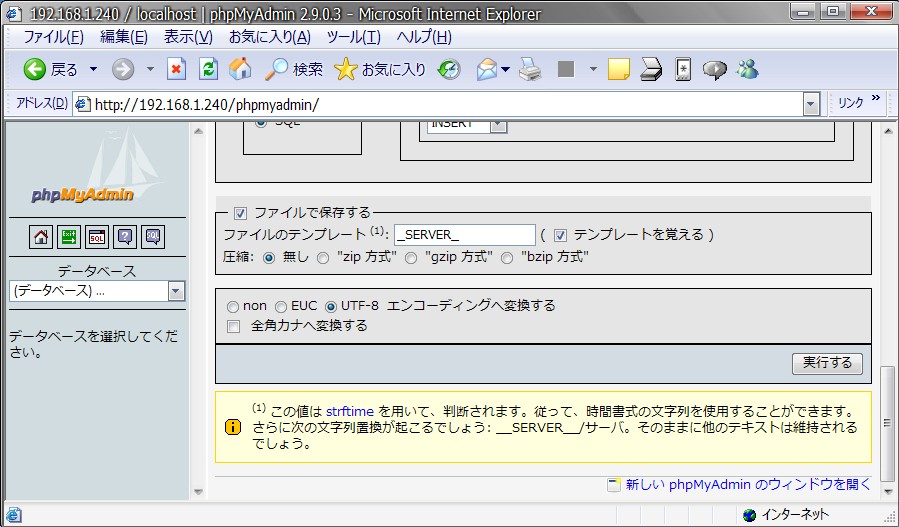Viewport: 899px width, 527px height.
Task: Click the new window page icon
Action: pyautogui.click(x=614, y=485)
